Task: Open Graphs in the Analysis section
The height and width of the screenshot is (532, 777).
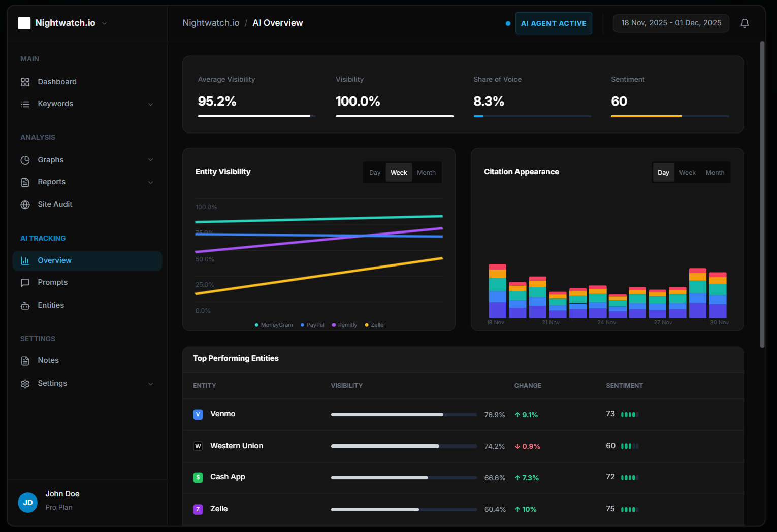Action: click(x=50, y=159)
